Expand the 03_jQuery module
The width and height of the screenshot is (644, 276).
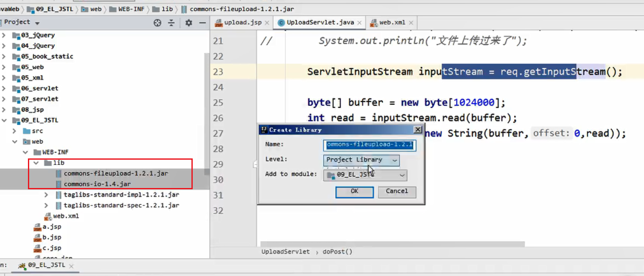point(4,35)
